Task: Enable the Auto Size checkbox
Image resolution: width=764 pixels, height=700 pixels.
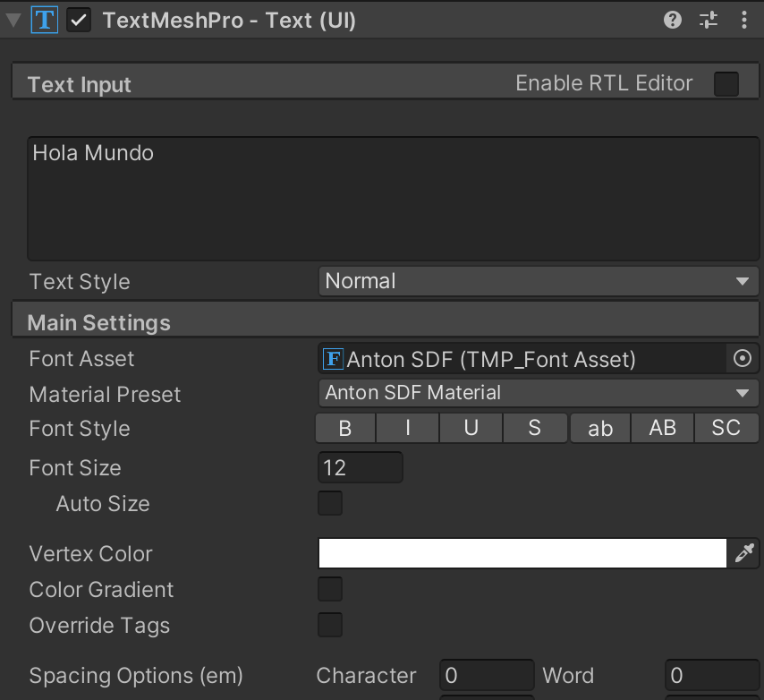Action: [330, 504]
